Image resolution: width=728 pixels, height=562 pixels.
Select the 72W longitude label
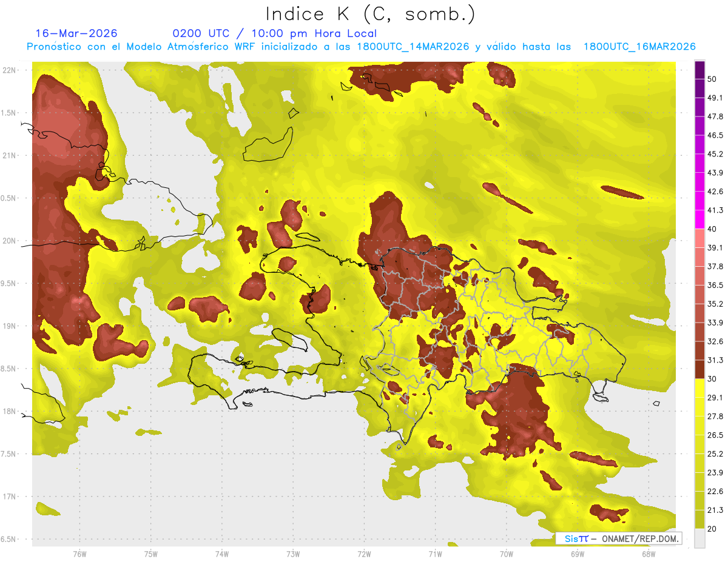(x=365, y=554)
